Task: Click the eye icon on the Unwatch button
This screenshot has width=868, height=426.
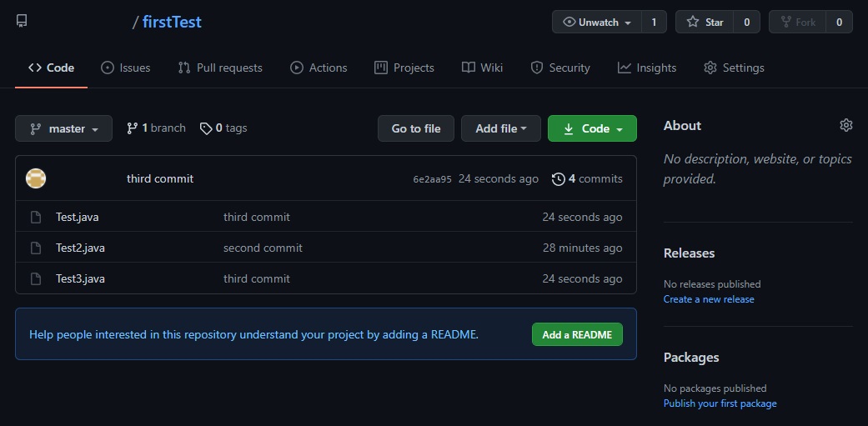Action: 569,23
